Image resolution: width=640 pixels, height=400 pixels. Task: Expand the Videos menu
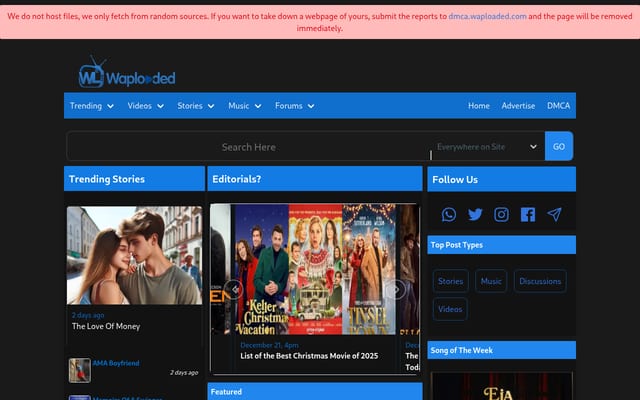tap(146, 106)
